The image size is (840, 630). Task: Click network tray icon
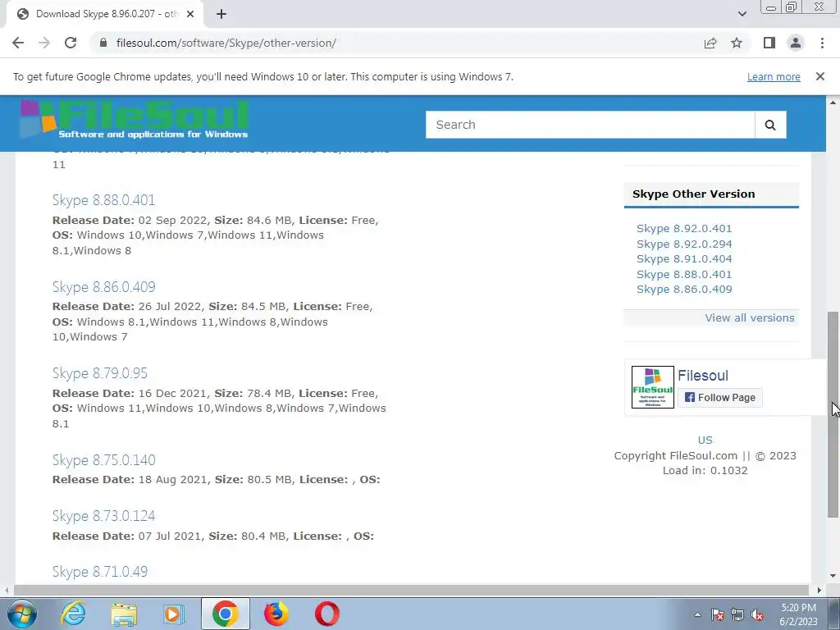coord(737,614)
